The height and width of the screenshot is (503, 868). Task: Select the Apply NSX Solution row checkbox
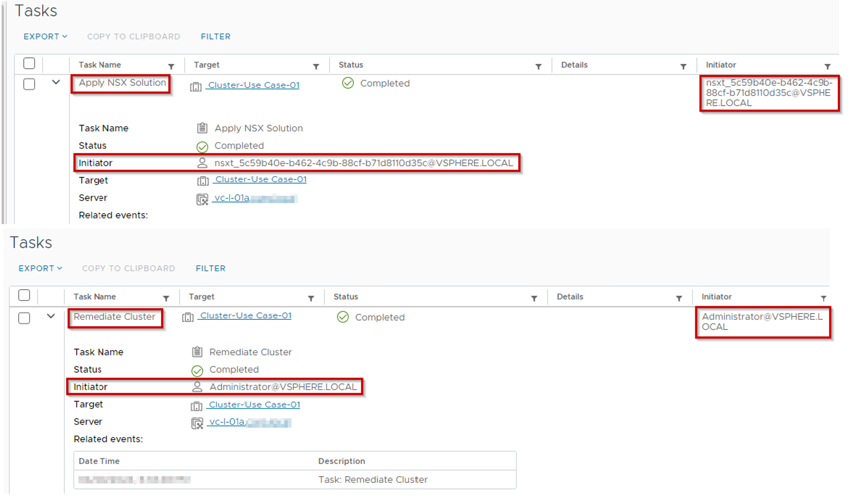29,84
